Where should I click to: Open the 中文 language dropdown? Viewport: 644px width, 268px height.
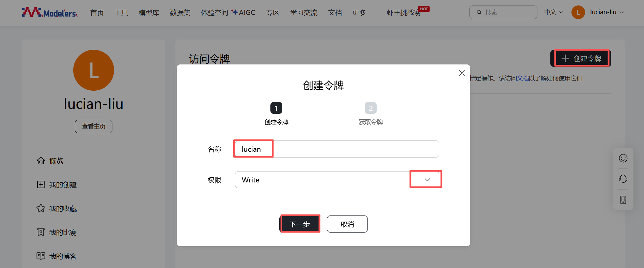point(554,12)
